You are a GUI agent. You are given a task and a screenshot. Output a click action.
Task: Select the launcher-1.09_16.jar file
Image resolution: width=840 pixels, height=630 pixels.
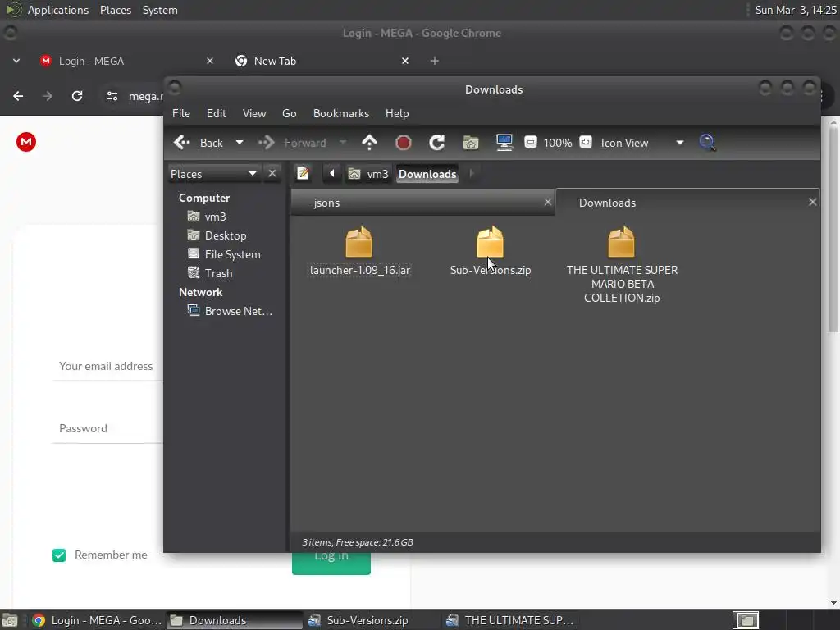pyautogui.click(x=359, y=251)
